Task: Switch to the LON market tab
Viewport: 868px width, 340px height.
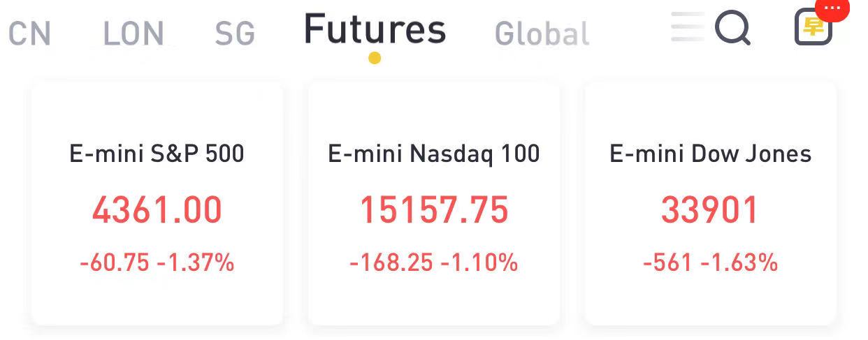Action: [133, 33]
